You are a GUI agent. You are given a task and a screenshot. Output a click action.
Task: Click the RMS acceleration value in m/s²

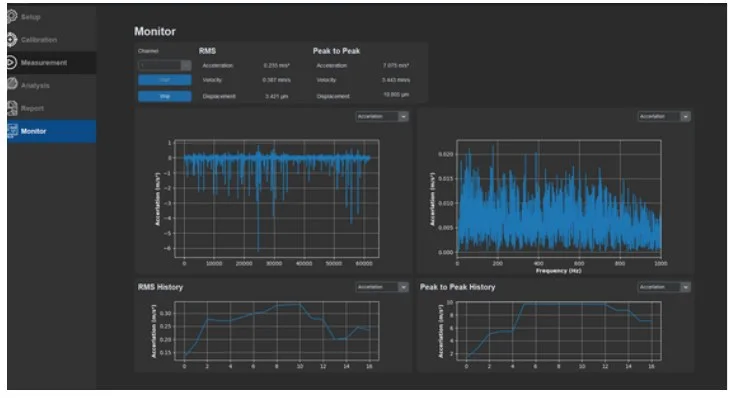coord(277,66)
